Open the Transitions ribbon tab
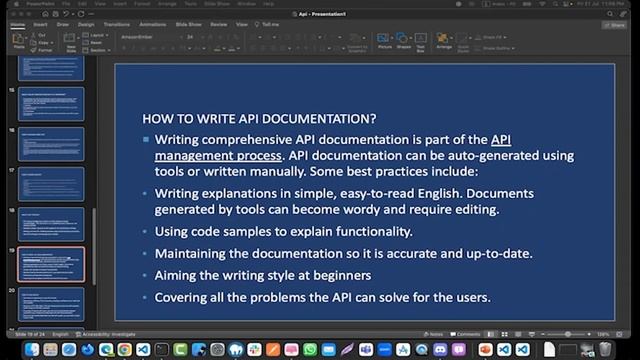 (116, 24)
